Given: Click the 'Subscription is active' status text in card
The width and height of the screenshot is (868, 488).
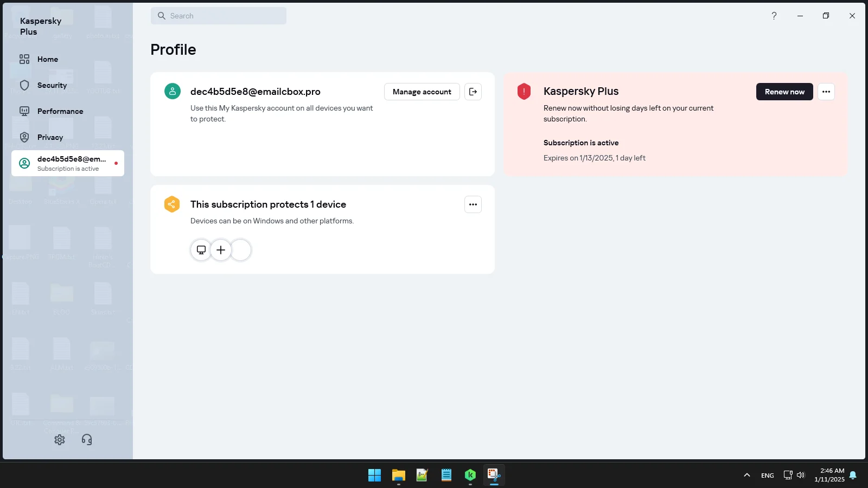Looking at the screenshot, I should coord(581,143).
